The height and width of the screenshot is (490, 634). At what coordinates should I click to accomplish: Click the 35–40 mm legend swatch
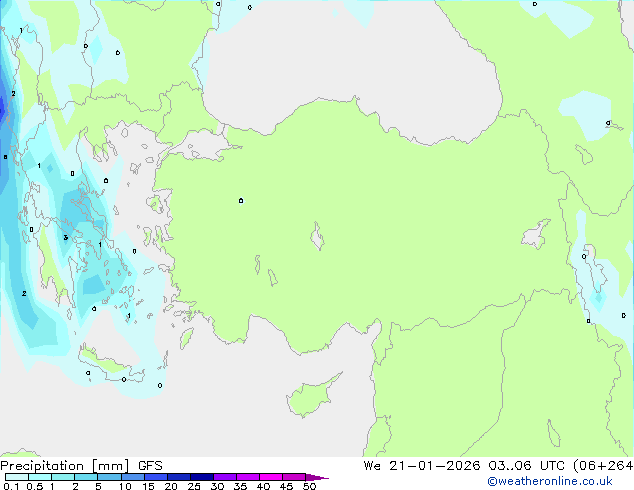coord(247,477)
